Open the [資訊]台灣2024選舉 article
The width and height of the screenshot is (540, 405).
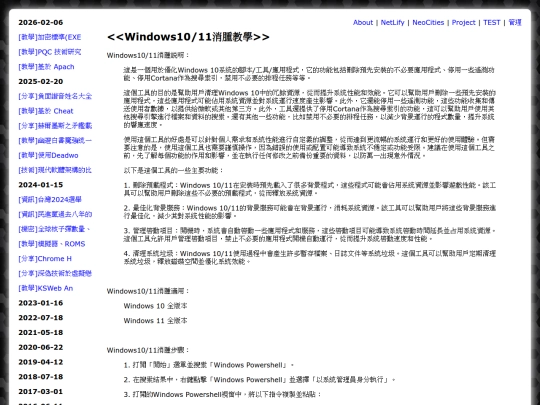tap(50, 200)
